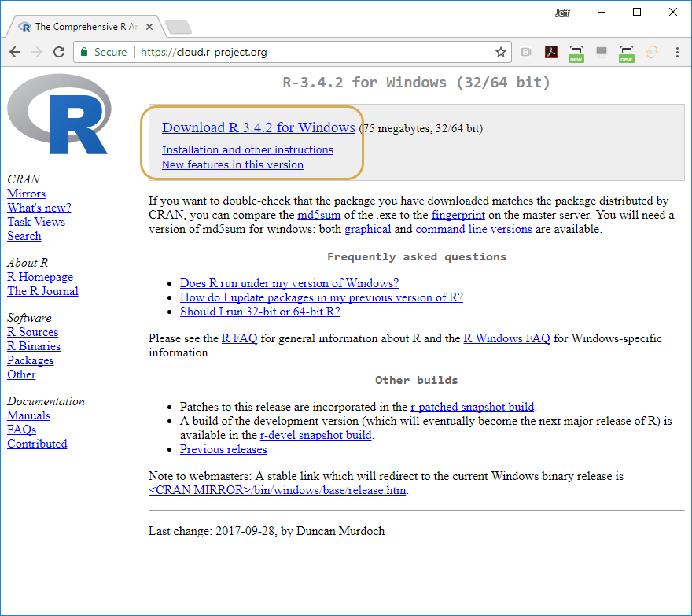Click the browser back arrow
This screenshot has height=616, width=692.
15,52
